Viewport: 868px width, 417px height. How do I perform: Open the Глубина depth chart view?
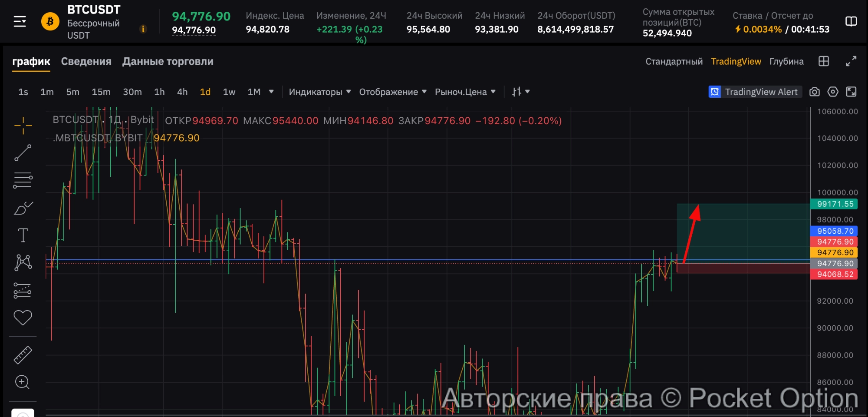[x=786, y=62]
